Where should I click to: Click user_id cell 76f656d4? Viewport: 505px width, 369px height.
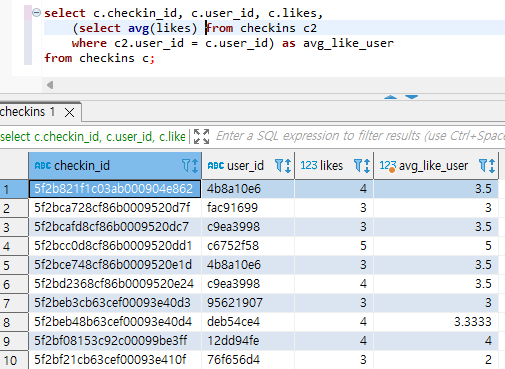[248, 360]
